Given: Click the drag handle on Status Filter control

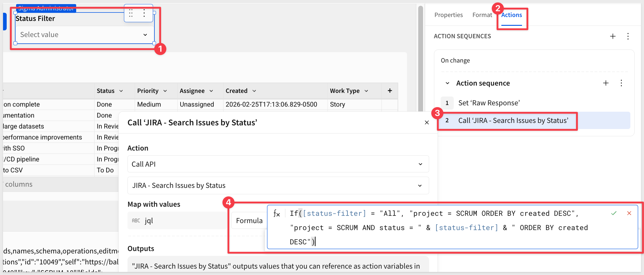Looking at the screenshot, I should (x=131, y=13).
